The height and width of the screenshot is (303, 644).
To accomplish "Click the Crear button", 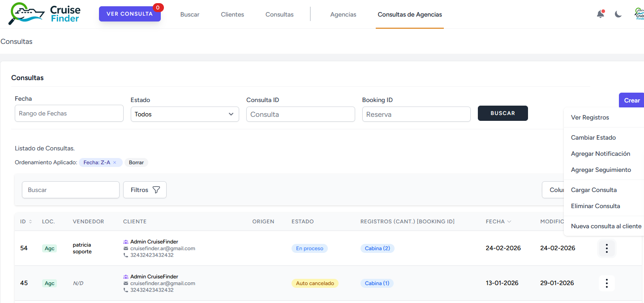I will (632, 100).
